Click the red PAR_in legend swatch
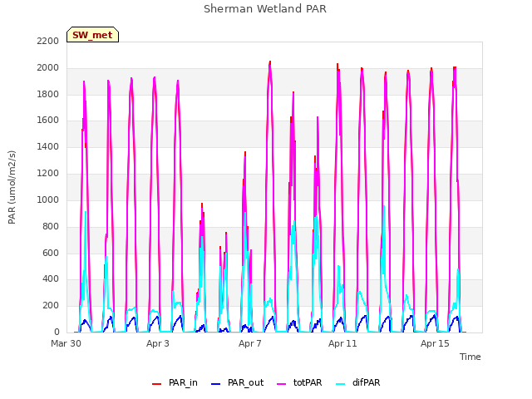The width and height of the screenshot is (532, 399). pyautogui.click(x=156, y=384)
